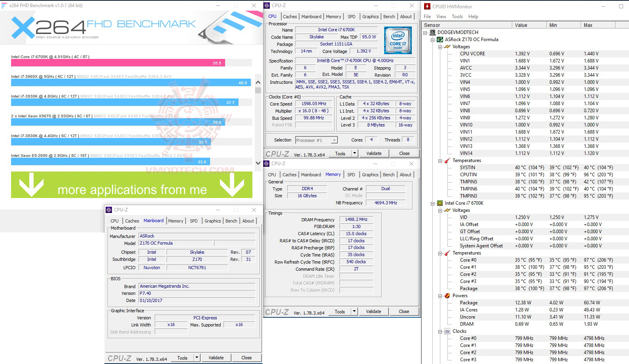Click the i7-3960X 40.0 blue result bar

point(131,83)
